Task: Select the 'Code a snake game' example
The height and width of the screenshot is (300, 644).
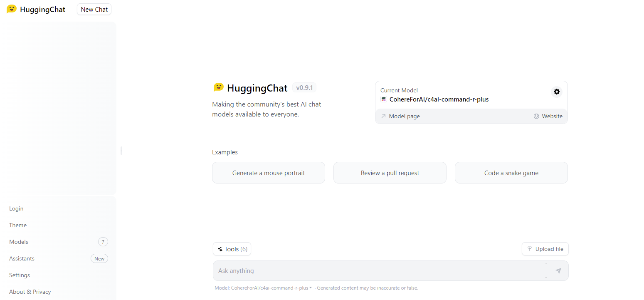Action: (511, 173)
